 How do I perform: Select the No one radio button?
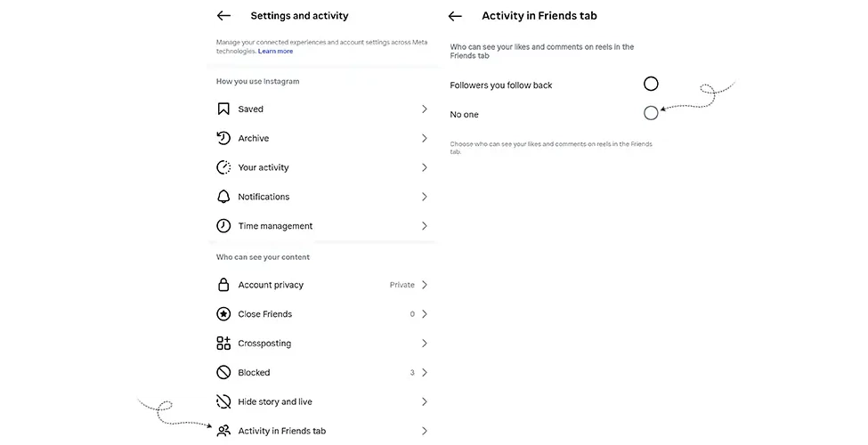coord(651,113)
